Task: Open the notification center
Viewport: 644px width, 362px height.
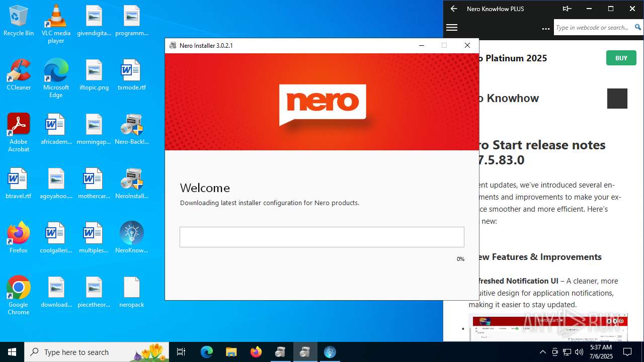Action: (627, 352)
